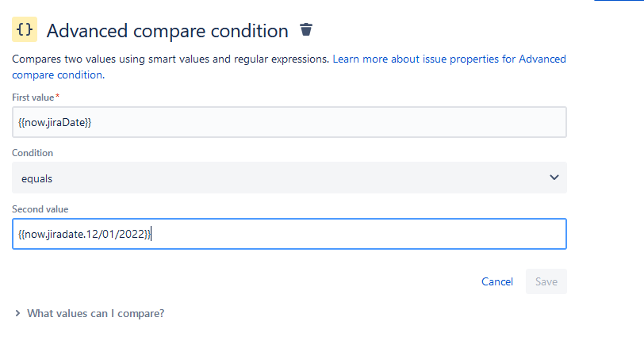Click the "Second value" field label
The height and width of the screenshot is (348, 644).
[40, 208]
